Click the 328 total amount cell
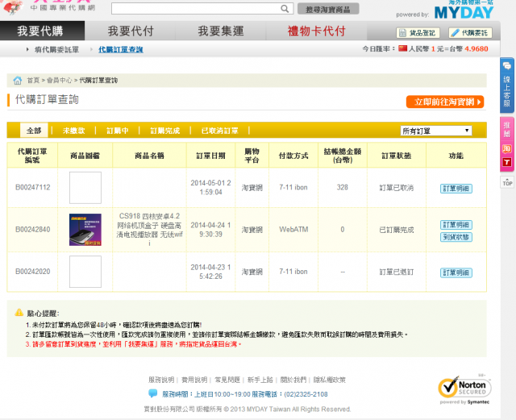Screen dimensions: 516x420 [342, 187]
